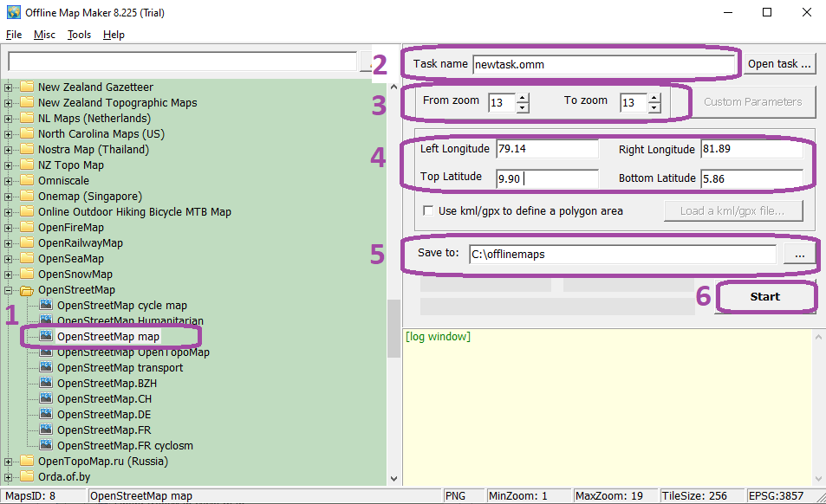The height and width of the screenshot is (504, 826).
Task: Click the Save to browse button
Action: 799,254
